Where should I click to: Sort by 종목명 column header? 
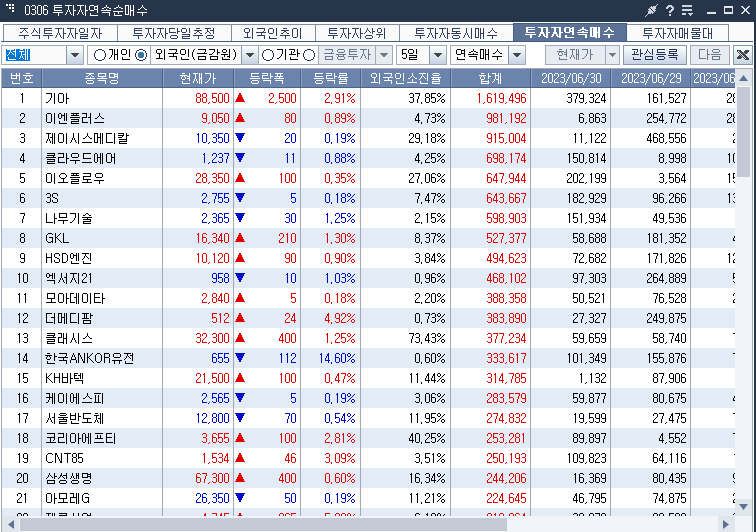click(x=102, y=78)
